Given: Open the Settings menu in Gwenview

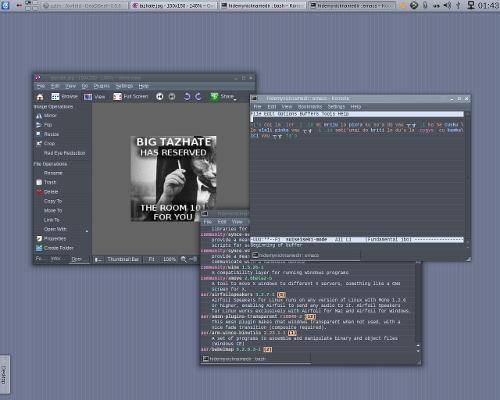Looking at the screenshot, I should [124, 86].
